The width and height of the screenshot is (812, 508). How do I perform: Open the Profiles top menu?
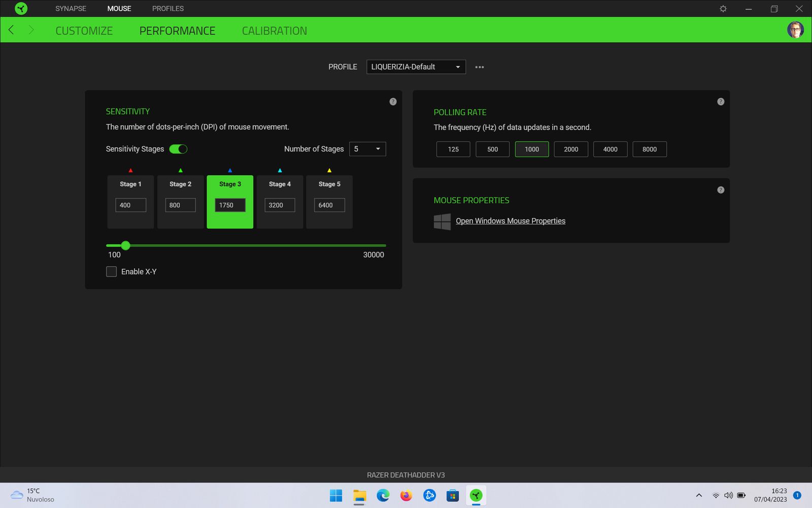coord(167,9)
